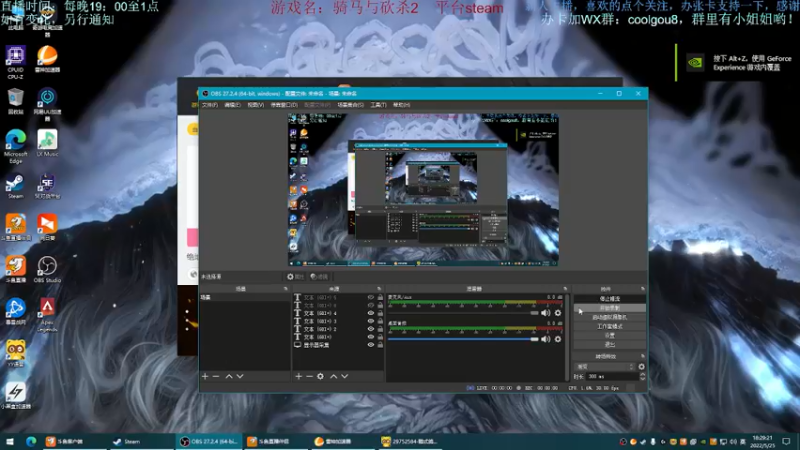Remove the selected source with the minus button
800x450 pixels.
tap(309, 376)
